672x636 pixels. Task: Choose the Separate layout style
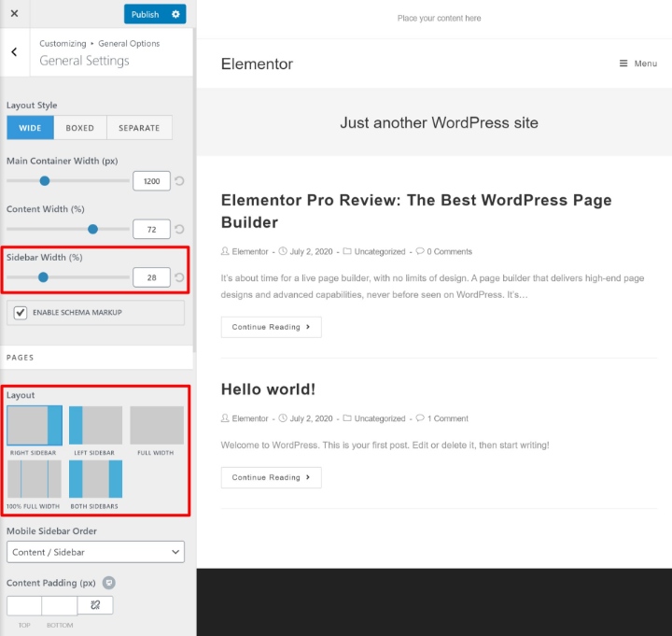[x=139, y=128]
